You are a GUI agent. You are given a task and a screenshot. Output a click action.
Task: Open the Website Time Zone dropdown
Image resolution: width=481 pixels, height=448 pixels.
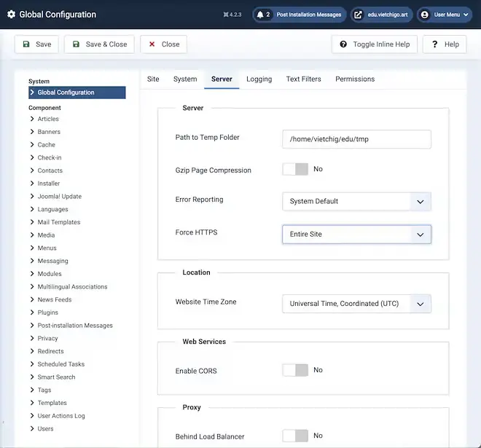point(356,304)
